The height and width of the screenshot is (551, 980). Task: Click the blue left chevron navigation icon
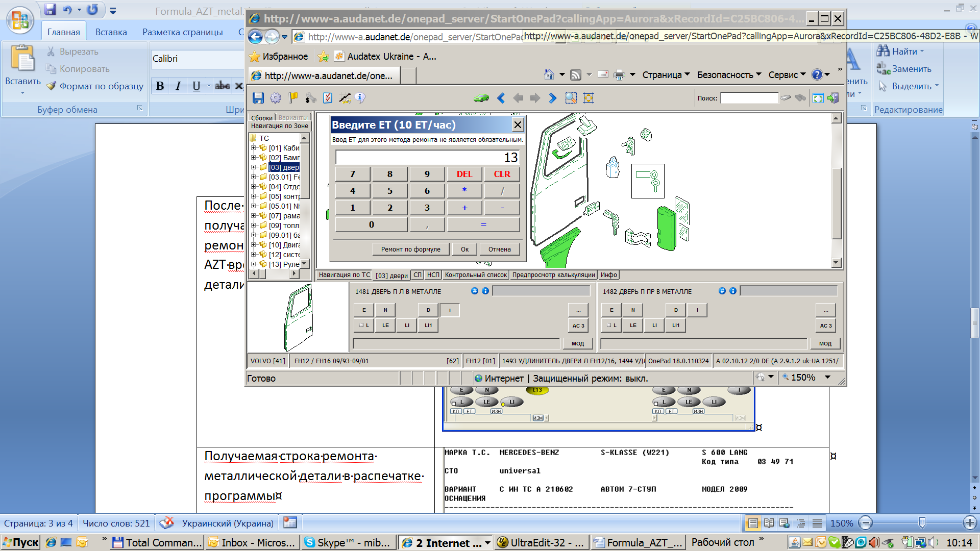501,98
